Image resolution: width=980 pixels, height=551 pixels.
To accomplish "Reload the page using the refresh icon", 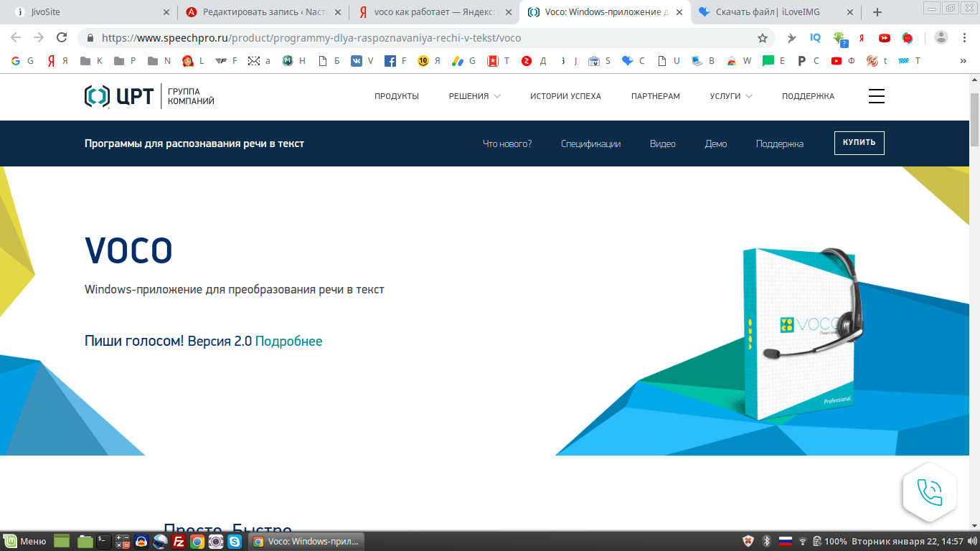I will point(62,38).
